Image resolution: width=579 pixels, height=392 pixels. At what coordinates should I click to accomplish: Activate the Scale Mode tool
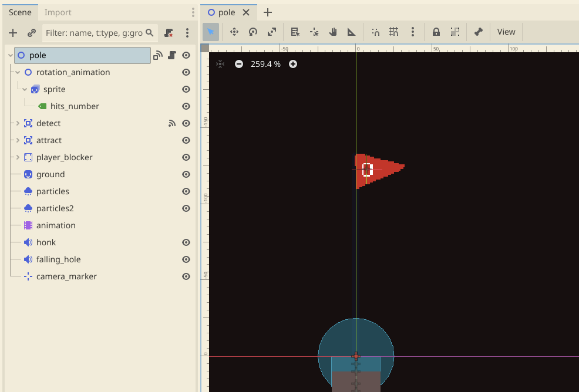tap(272, 32)
